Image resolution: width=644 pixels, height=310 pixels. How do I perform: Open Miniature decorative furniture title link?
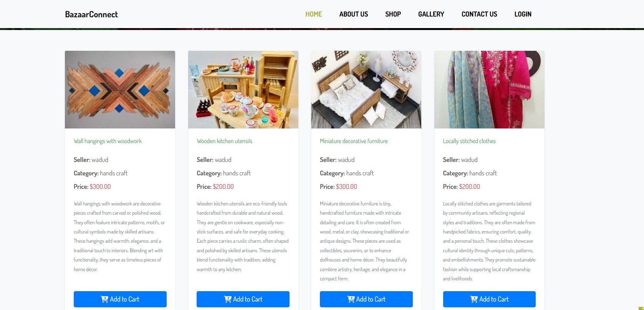354,141
